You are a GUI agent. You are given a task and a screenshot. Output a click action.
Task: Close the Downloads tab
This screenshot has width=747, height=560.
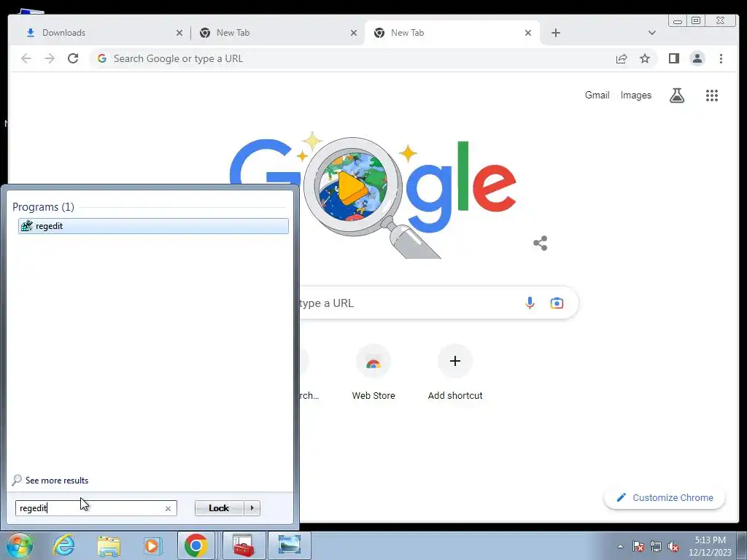tap(179, 33)
